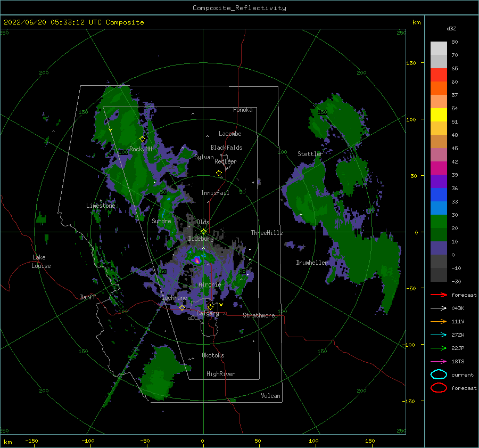Select the yellow diamond marker beside RockyMH
The image size is (479, 448).
(x=142, y=139)
